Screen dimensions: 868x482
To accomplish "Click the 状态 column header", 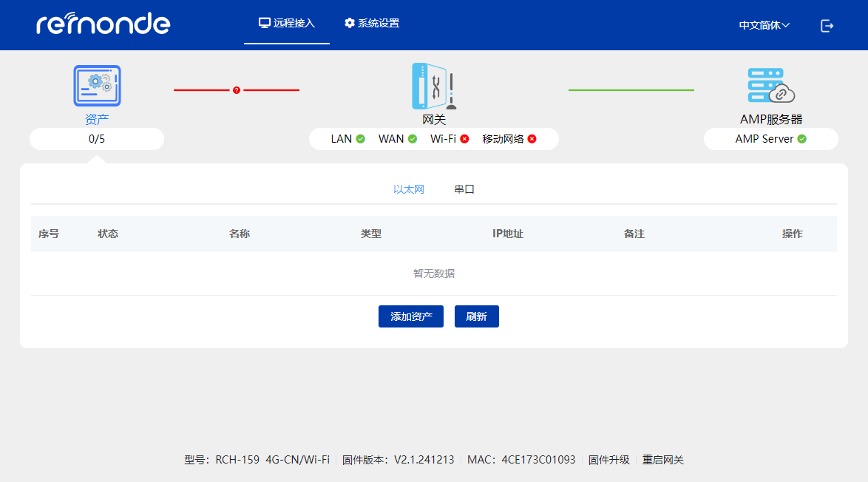I will click(108, 234).
